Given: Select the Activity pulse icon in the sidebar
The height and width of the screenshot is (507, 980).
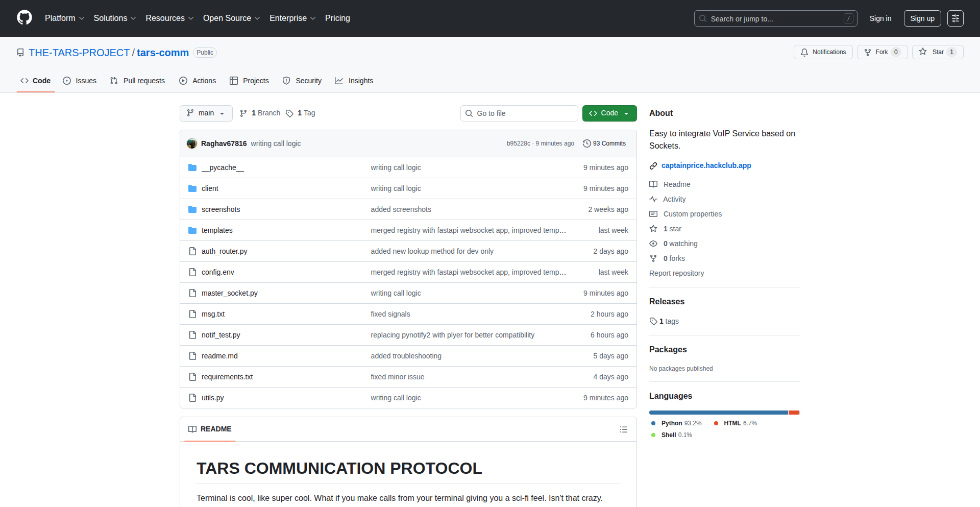Looking at the screenshot, I should [x=653, y=199].
